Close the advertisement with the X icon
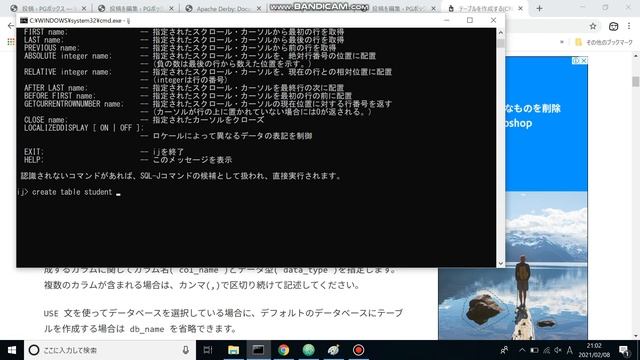This screenshot has height=360, width=640. (584, 60)
